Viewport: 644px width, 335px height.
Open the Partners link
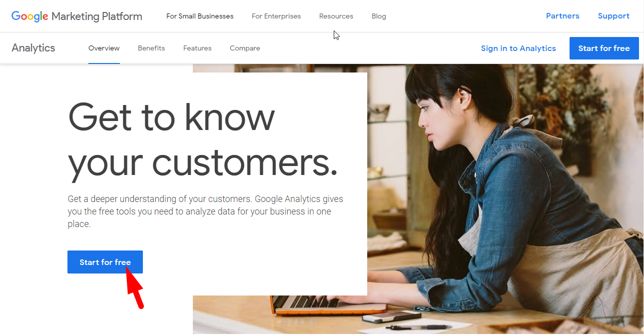[563, 16]
